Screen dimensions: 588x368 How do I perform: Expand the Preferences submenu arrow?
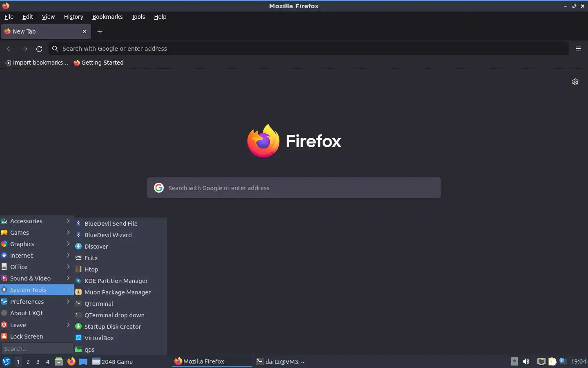point(68,301)
